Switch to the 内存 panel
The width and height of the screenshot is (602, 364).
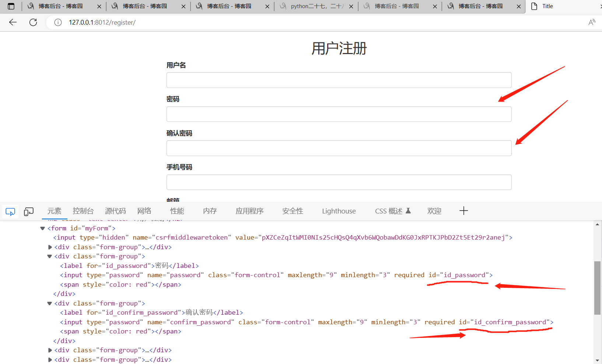(x=210, y=211)
